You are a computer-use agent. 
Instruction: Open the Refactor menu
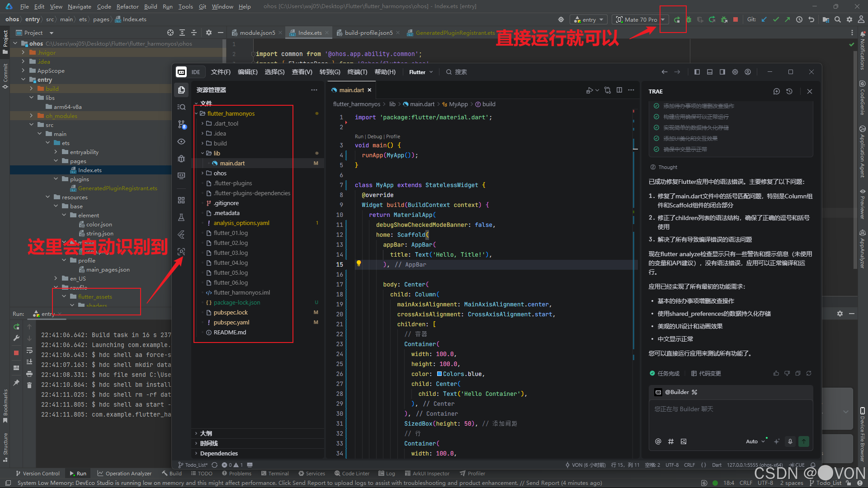[127, 6]
